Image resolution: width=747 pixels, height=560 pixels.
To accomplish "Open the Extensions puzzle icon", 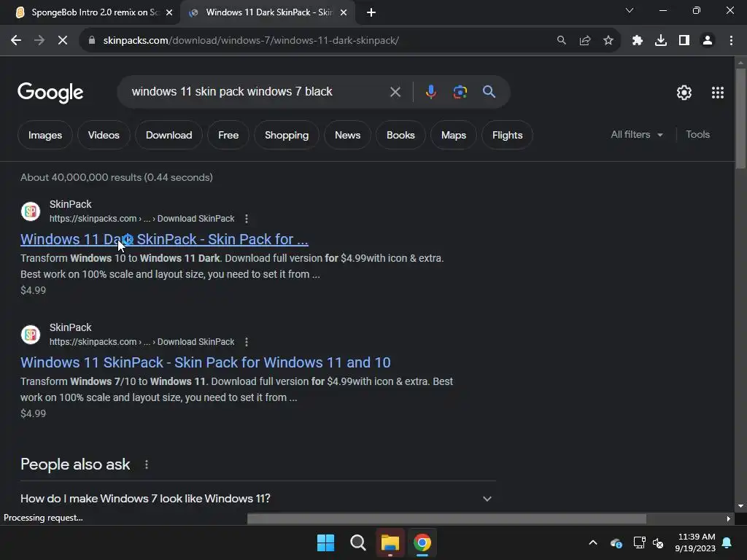I will coord(638,41).
